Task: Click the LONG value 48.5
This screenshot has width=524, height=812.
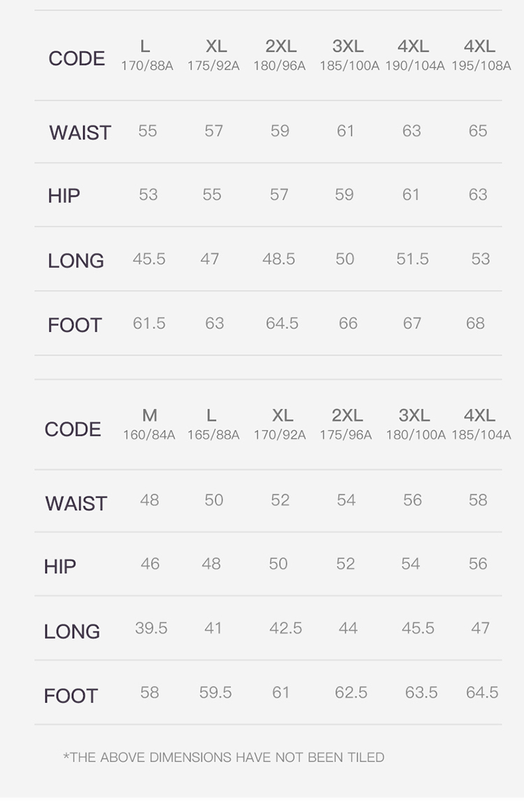Action: (279, 259)
